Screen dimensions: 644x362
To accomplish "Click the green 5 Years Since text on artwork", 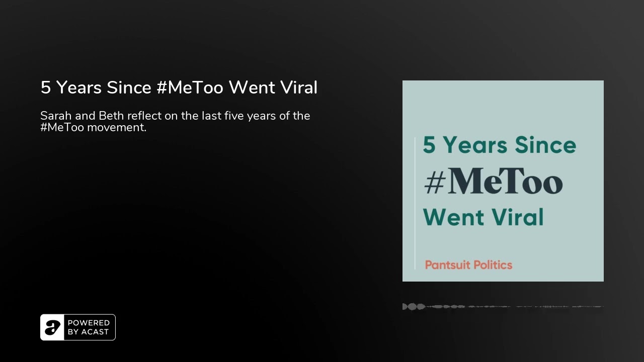I will click(x=500, y=145).
